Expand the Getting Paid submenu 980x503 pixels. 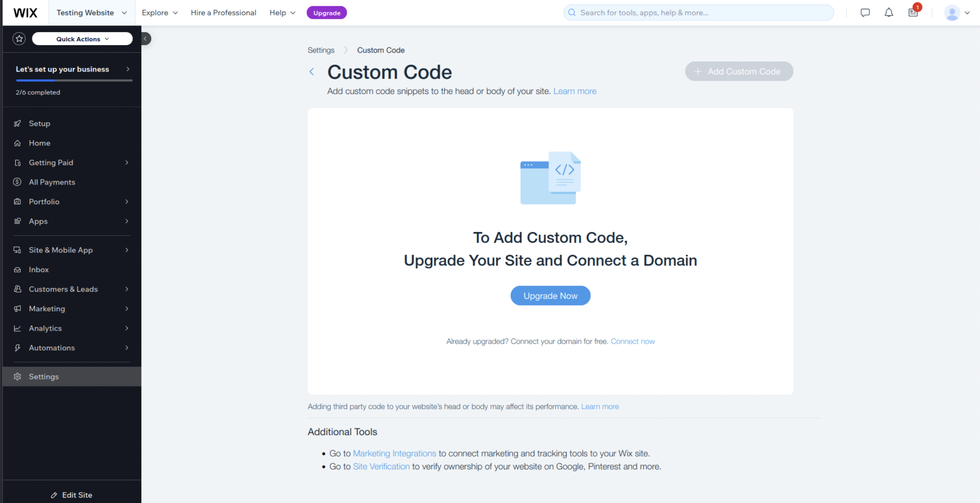pos(71,162)
